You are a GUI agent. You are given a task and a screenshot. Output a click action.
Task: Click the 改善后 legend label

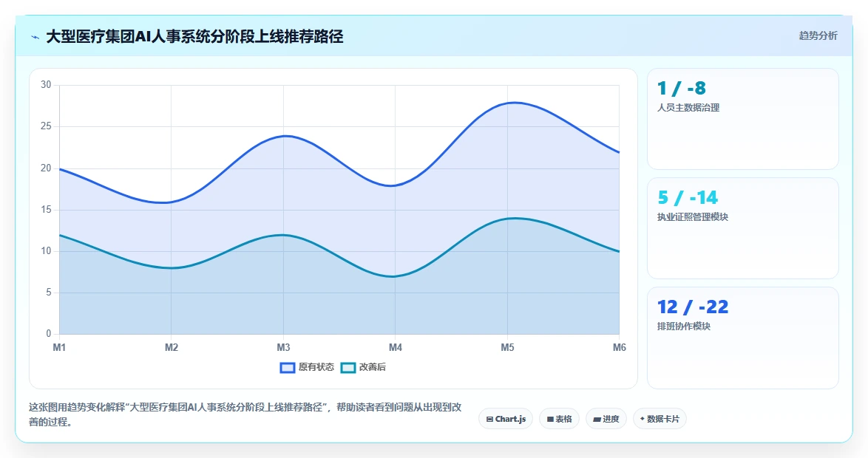[372, 367]
